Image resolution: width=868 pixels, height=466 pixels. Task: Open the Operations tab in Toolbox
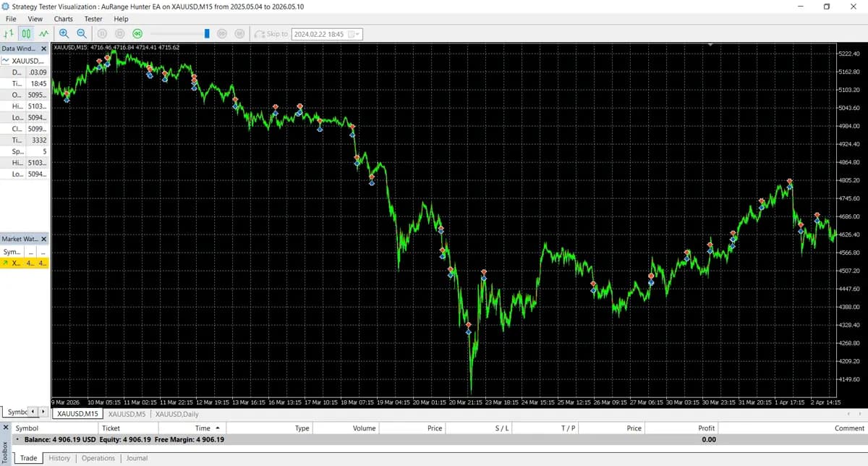click(x=98, y=458)
